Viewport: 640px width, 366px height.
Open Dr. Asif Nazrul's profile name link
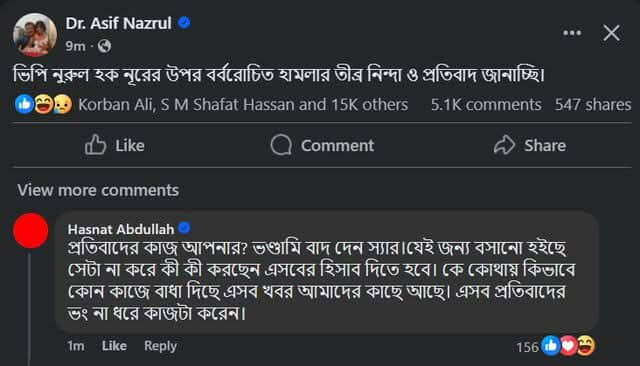(x=118, y=23)
